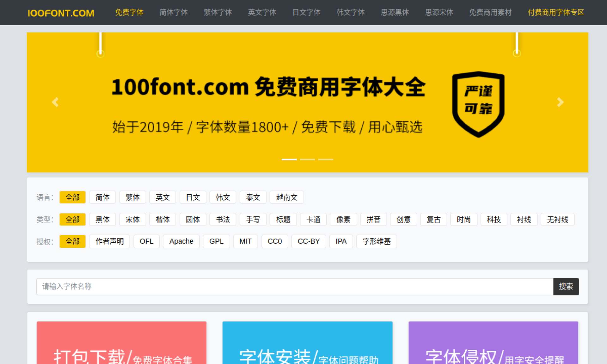Filter license by Apache
This screenshot has height=364, width=607.
pos(181,241)
